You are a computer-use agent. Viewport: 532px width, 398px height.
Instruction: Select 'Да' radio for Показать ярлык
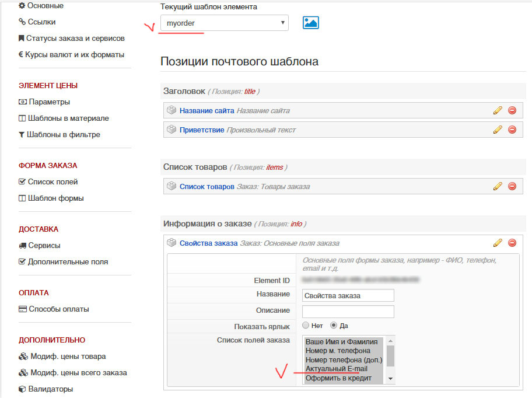pos(334,326)
